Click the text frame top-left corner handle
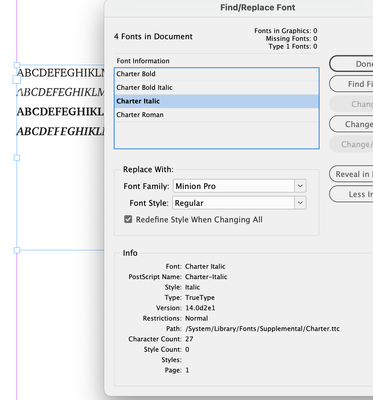The width and height of the screenshot is (373, 400). tap(17, 65)
